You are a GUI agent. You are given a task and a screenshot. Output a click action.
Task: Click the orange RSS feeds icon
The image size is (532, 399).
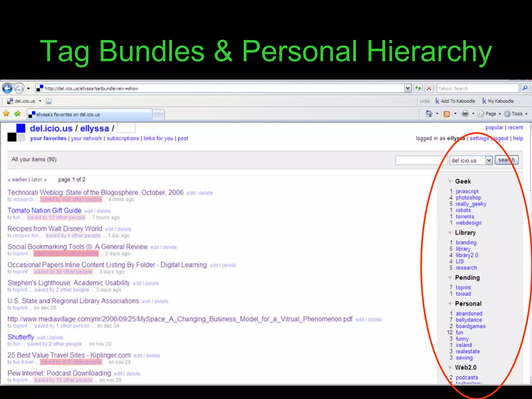coord(447,114)
